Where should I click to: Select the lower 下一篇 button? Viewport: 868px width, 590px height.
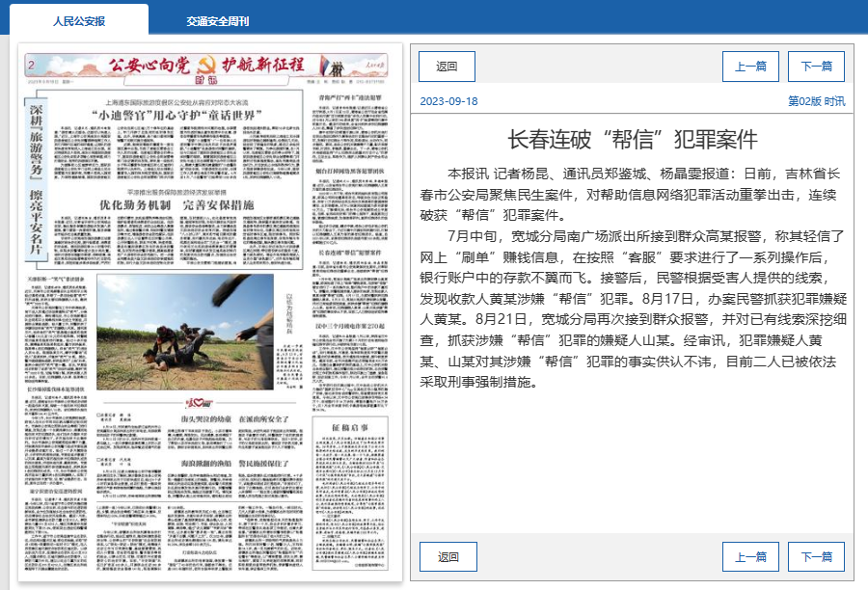point(816,557)
